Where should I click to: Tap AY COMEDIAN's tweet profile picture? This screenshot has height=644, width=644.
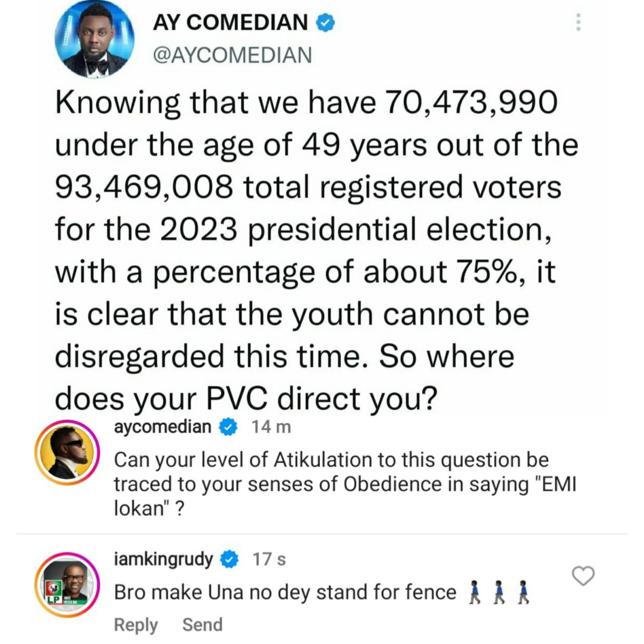click(x=95, y=39)
